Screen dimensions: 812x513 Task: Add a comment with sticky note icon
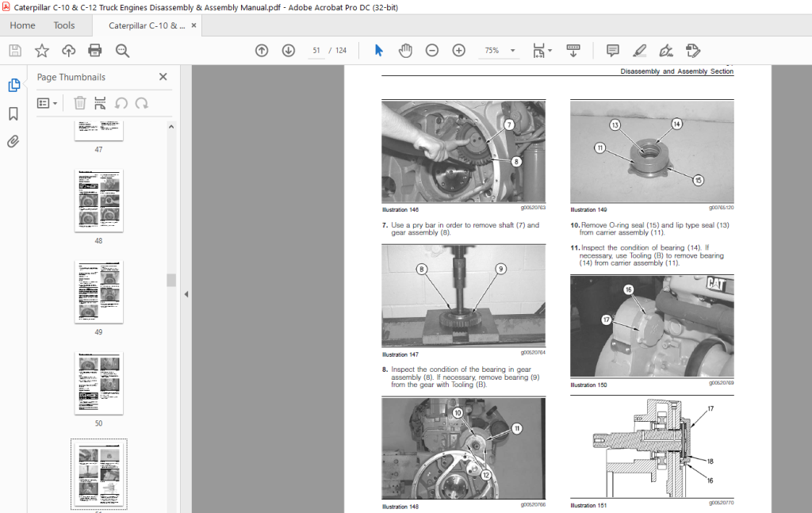(613, 50)
